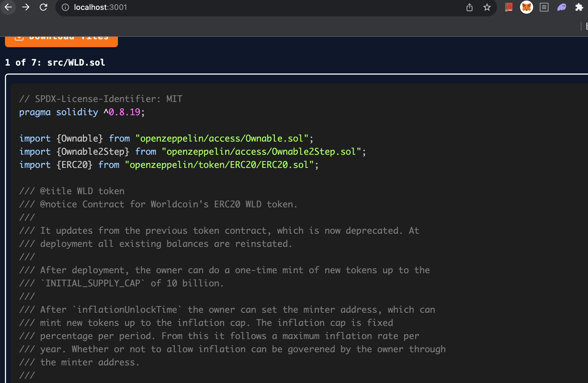Open the Extensions puzzle piece menu

pyautogui.click(x=579, y=7)
